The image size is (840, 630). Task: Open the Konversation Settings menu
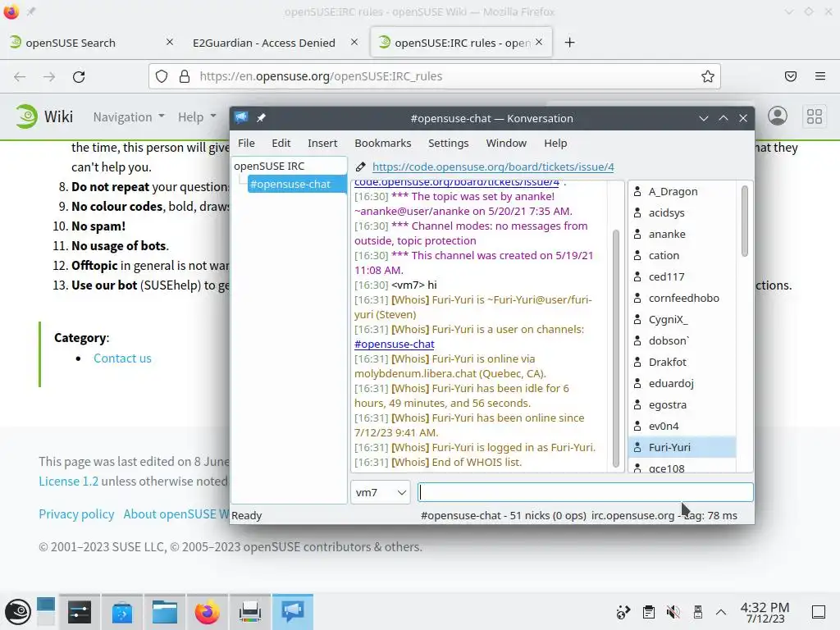tap(449, 143)
